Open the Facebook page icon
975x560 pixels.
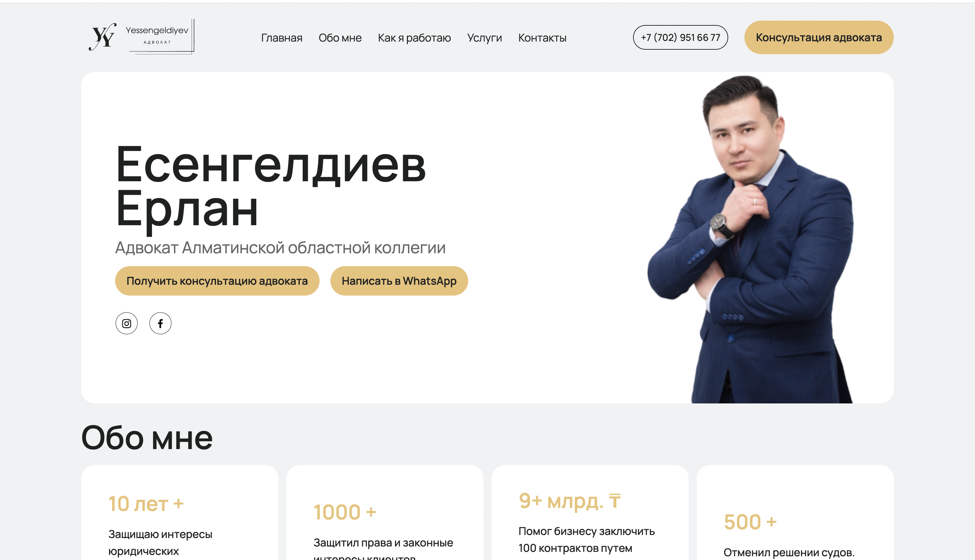coord(160,324)
